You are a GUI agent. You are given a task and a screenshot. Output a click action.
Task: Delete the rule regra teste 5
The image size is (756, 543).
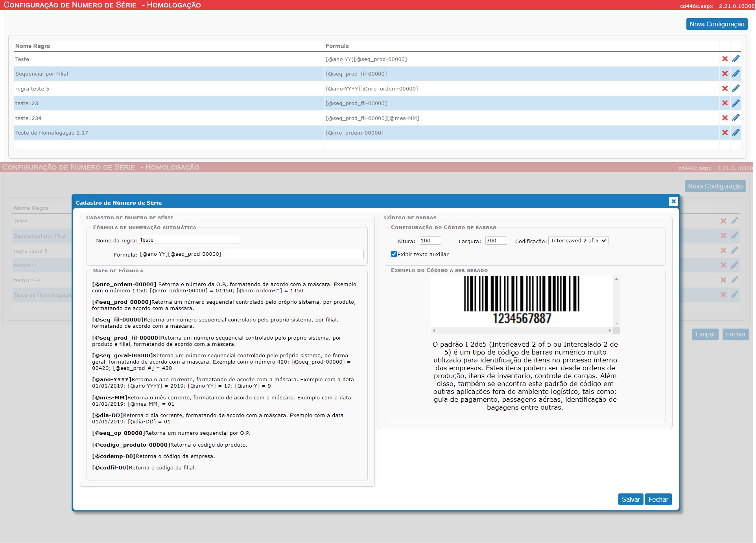click(725, 88)
